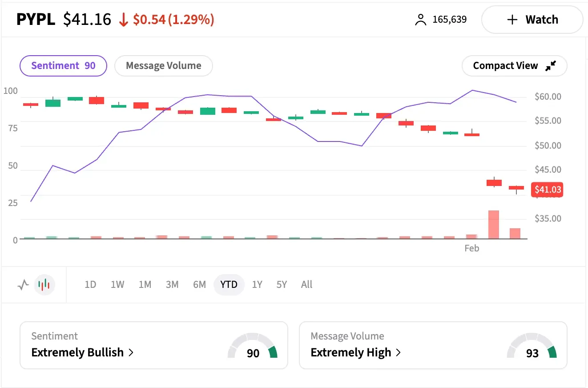The width and height of the screenshot is (588, 388).
Task: Expand Extremely High message volume details
Action: pyautogui.click(x=351, y=352)
